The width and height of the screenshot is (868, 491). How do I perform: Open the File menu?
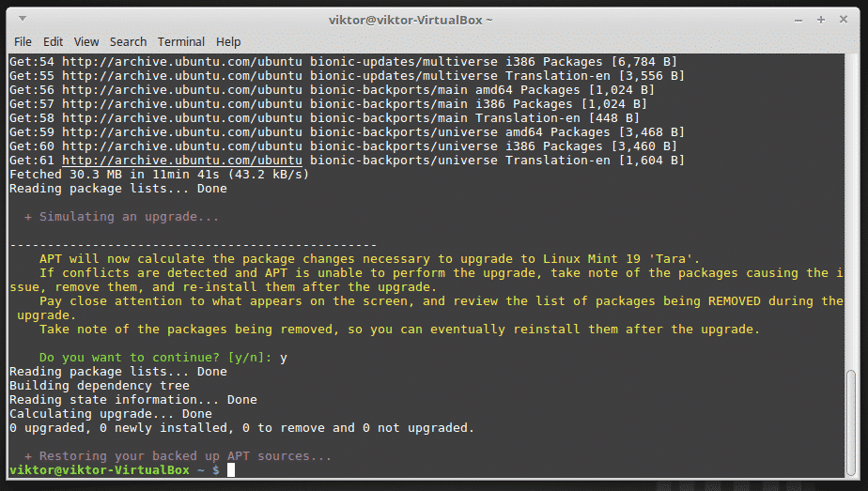pos(23,42)
